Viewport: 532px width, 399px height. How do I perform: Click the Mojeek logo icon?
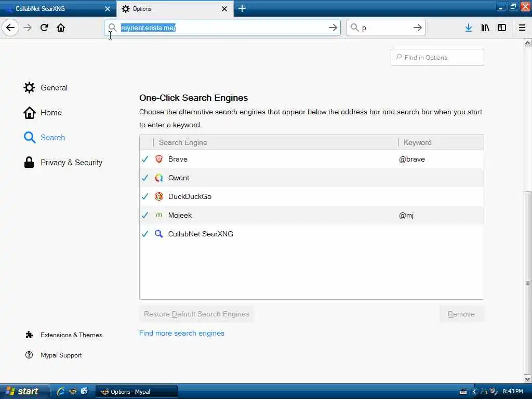[159, 215]
